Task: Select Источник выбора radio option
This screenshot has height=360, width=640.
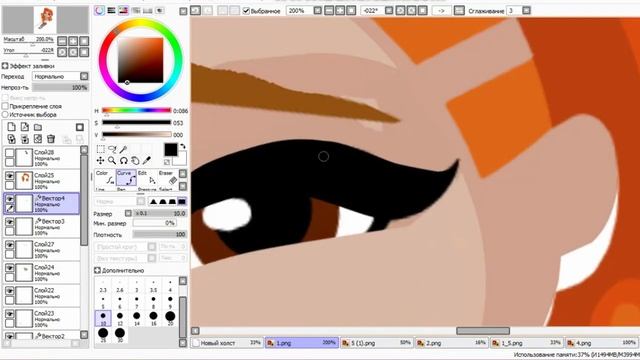Action: (5, 115)
